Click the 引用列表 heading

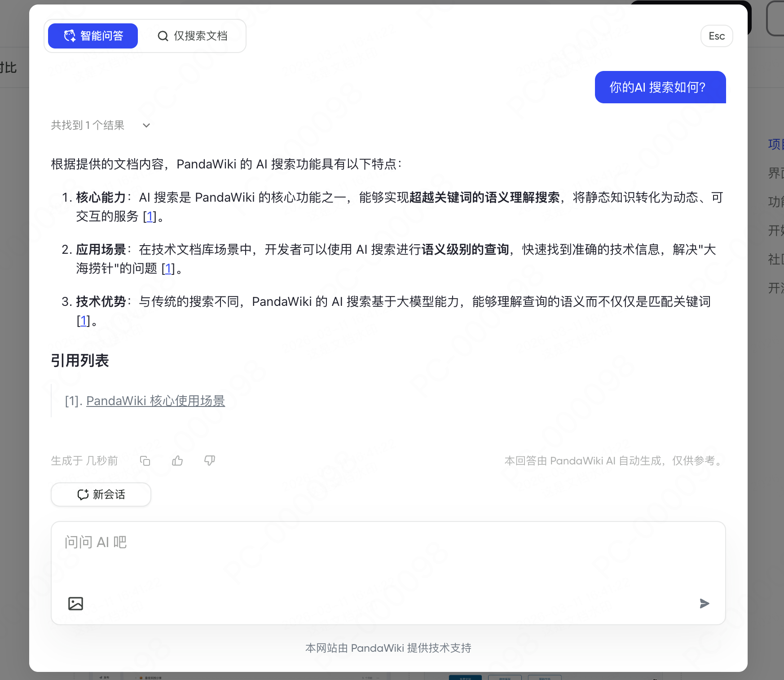click(80, 361)
